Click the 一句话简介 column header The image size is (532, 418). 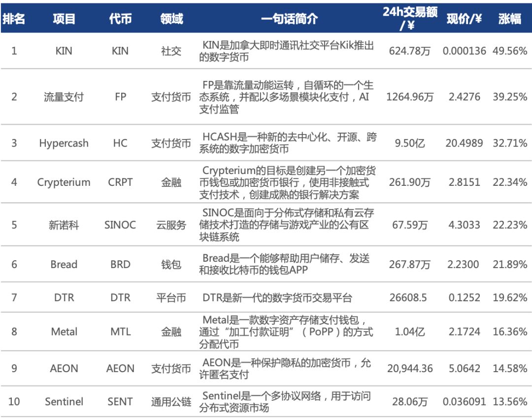tap(289, 19)
